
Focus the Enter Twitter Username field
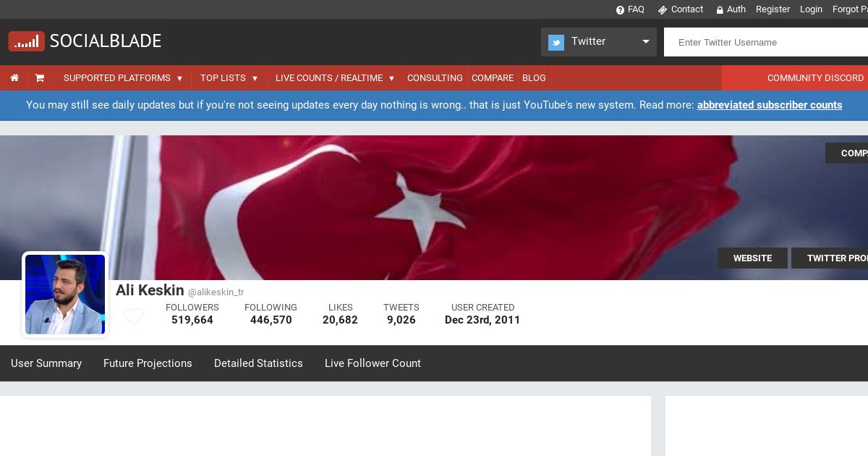(x=766, y=42)
